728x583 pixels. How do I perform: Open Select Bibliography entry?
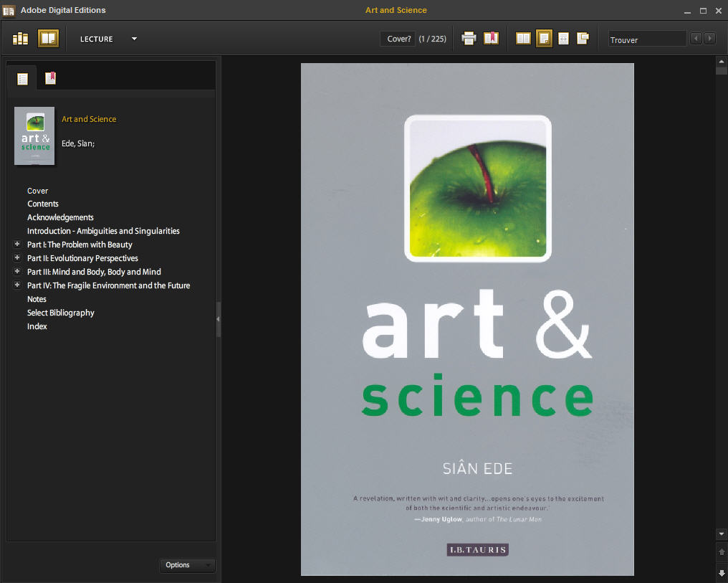pyautogui.click(x=61, y=313)
